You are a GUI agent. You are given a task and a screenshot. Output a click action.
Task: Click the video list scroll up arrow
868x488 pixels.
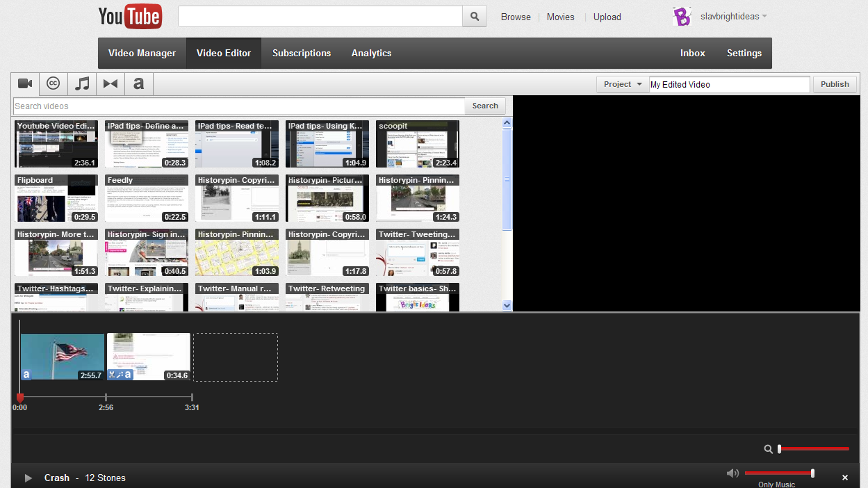[x=507, y=123]
